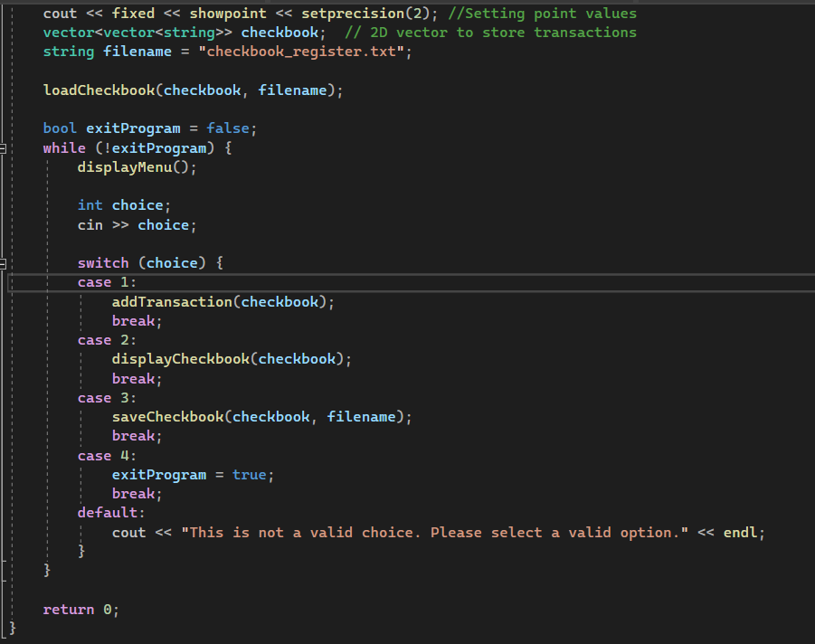The width and height of the screenshot is (815, 644).
Task: Place cursor on the switch keyword
Action: pyautogui.click(x=102, y=262)
